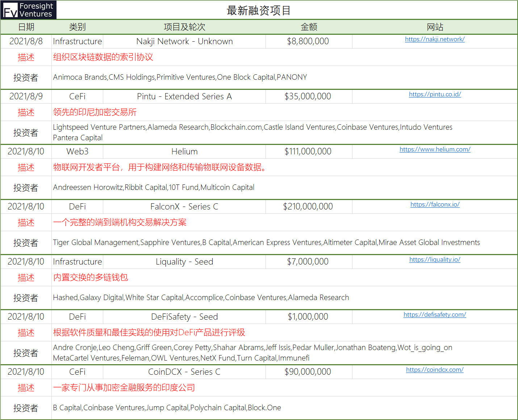Screen dimensions: 518x420
Task: Select investors row starting Andre Cronje
Action: pos(284,353)
